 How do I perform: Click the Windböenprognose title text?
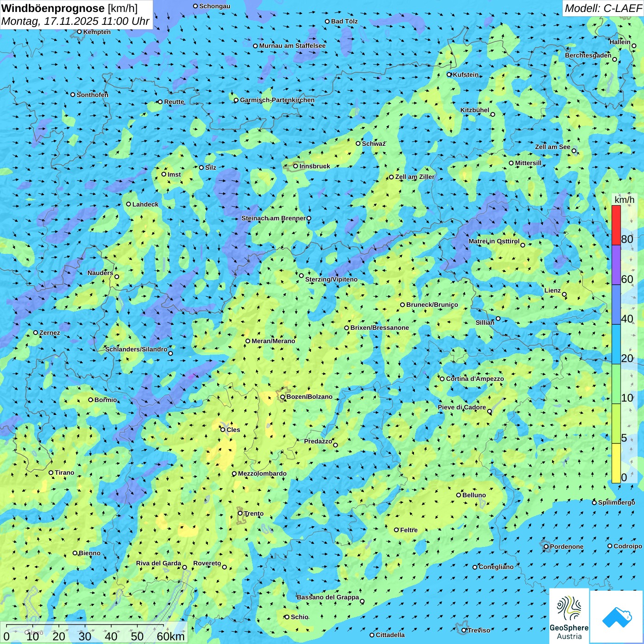[x=53, y=8]
